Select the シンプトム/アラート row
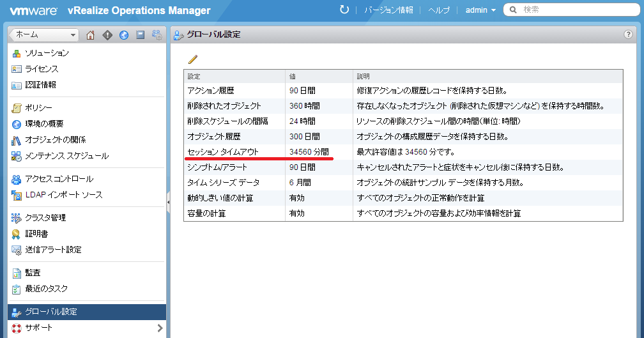Viewport: 644px width, 338px height. coord(403,167)
